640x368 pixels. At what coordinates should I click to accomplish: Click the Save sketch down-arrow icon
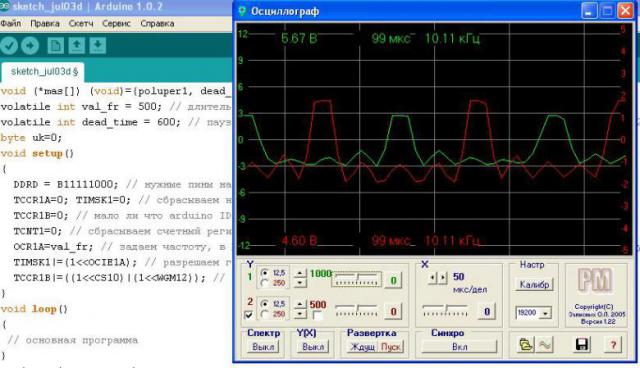[x=98, y=45]
